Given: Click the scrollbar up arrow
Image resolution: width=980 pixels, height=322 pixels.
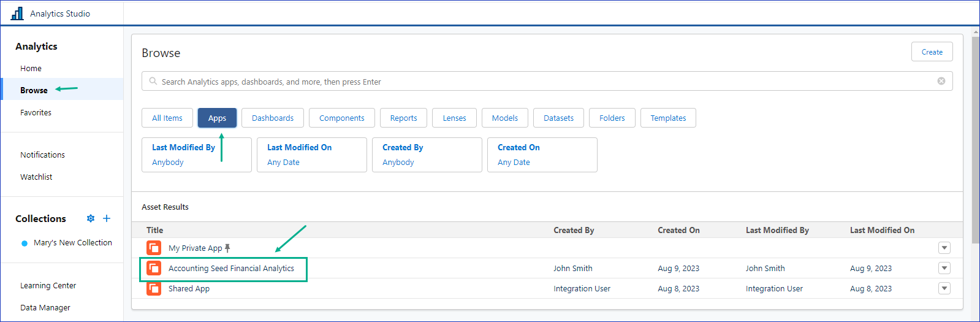Looking at the screenshot, I should click(976, 32).
